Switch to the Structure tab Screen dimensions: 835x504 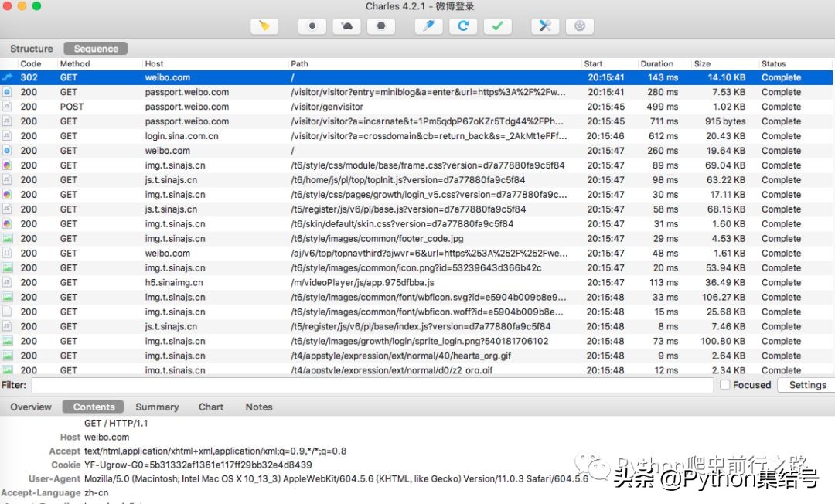pyautogui.click(x=31, y=48)
